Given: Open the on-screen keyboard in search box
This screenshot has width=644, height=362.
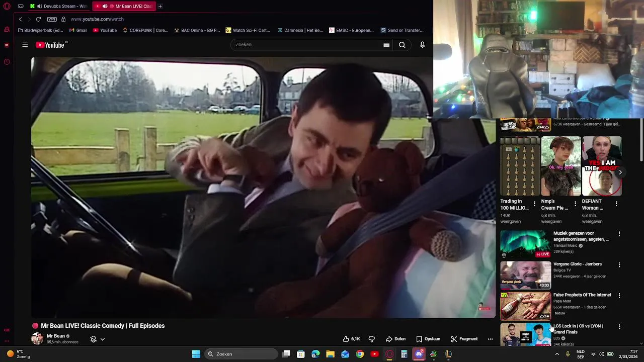Looking at the screenshot, I should [x=386, y=45].
